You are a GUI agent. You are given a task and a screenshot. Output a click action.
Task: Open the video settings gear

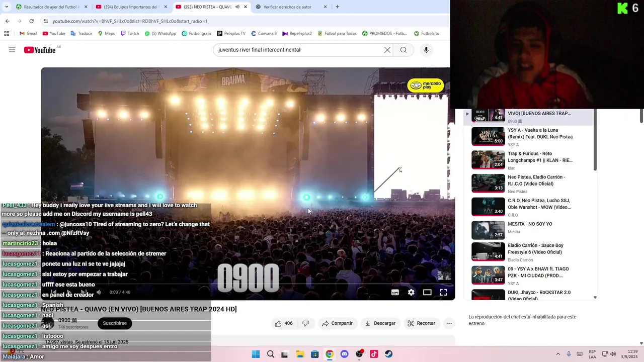pos(411,292)
